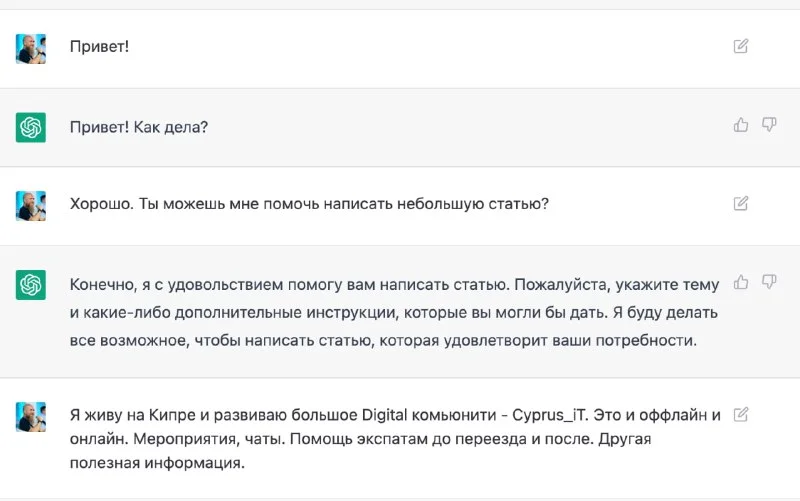Dislike the "Привет! Как дела?" reply
Image resolution: width=800 pixels, height=501 pixels.
769,125
